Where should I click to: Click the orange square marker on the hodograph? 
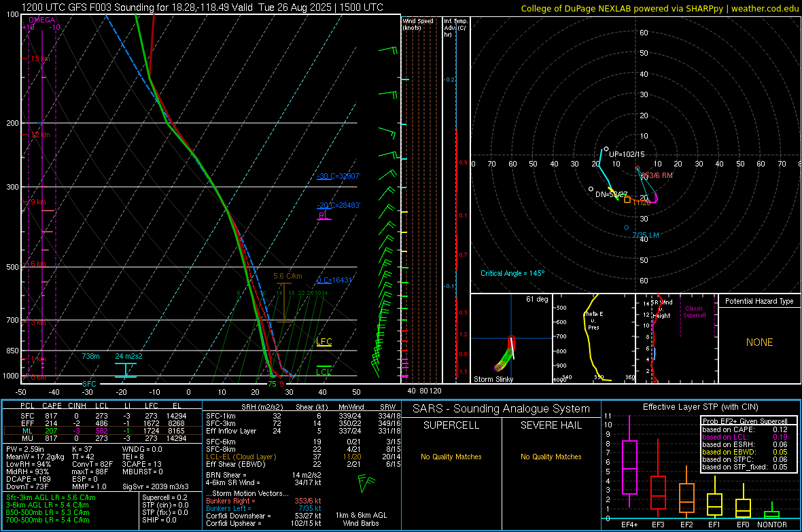(627, 200)
